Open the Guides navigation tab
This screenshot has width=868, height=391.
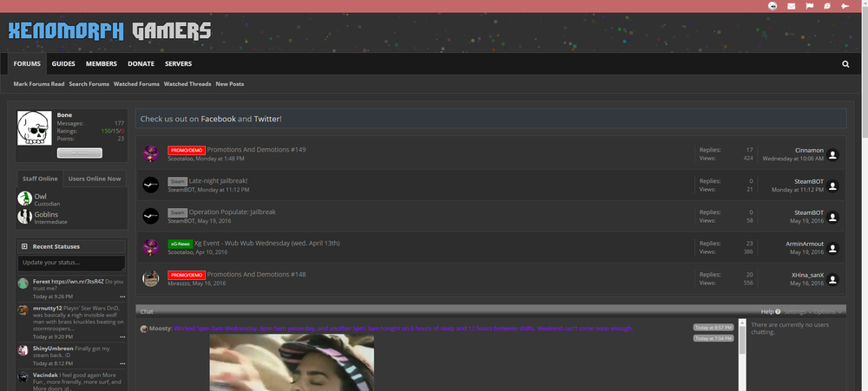click(x=63, y=63)
